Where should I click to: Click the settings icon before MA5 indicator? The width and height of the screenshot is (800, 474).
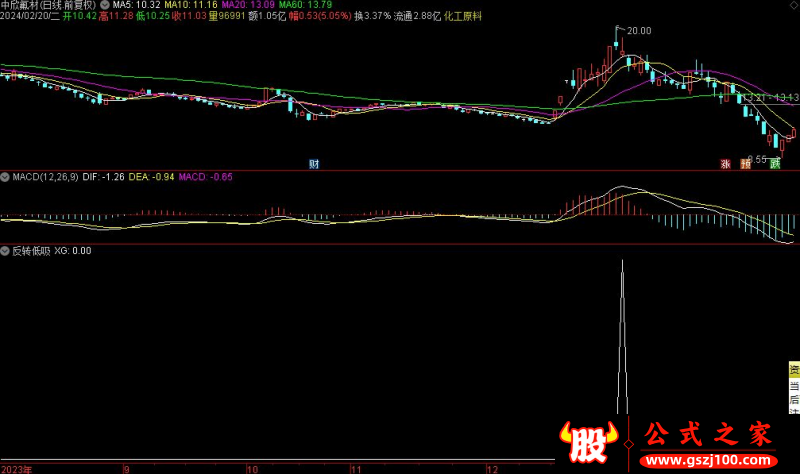tap(105, 4)
